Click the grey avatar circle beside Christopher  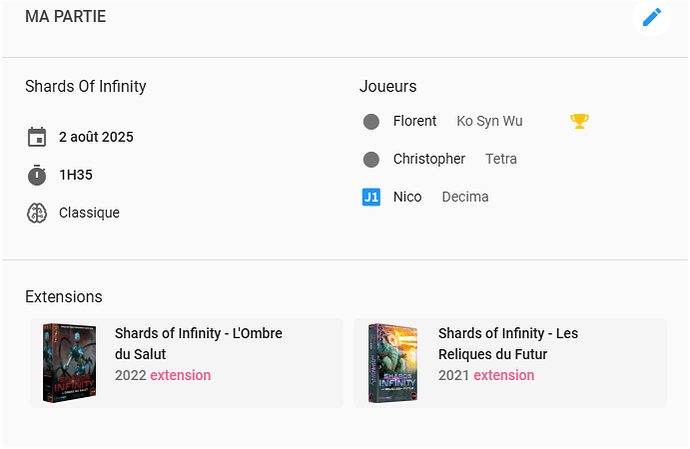pos(371,159)
